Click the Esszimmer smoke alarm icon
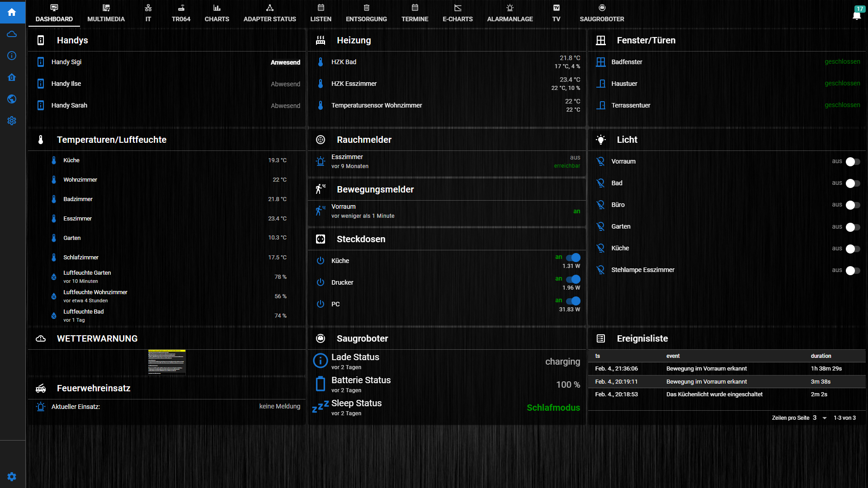Viewport: 868px width, 488px height. click(x=321, y=161)
